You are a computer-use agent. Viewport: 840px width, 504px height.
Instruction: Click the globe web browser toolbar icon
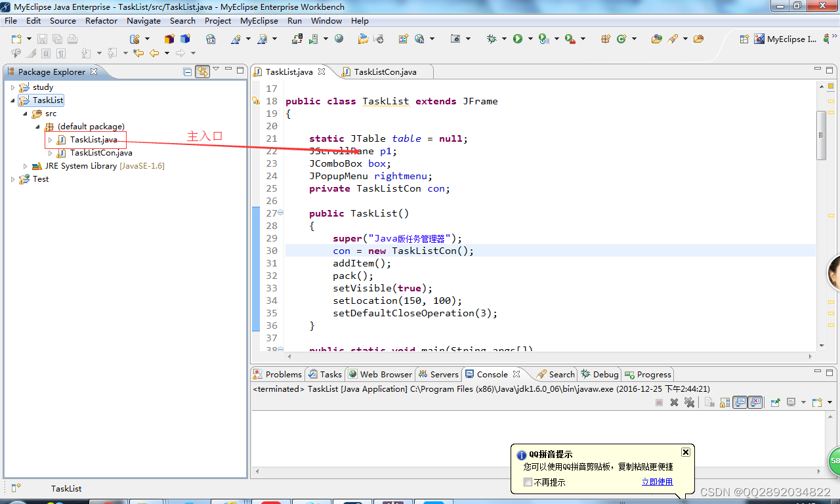tap(339, 39)
